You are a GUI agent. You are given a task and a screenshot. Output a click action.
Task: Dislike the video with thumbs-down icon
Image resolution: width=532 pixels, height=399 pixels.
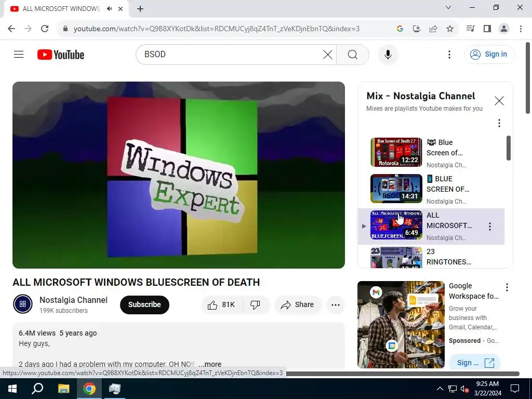point(256,304)
